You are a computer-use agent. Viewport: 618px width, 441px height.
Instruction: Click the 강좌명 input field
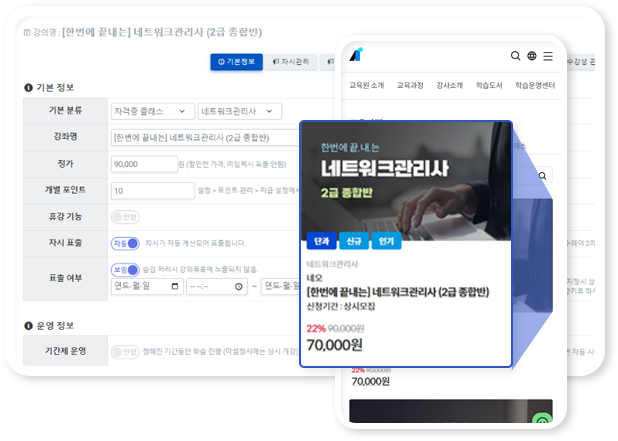[x=205, y=138]
